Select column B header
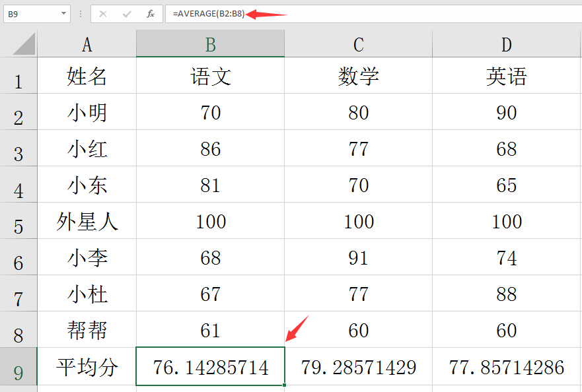 (x=210, y=44)
